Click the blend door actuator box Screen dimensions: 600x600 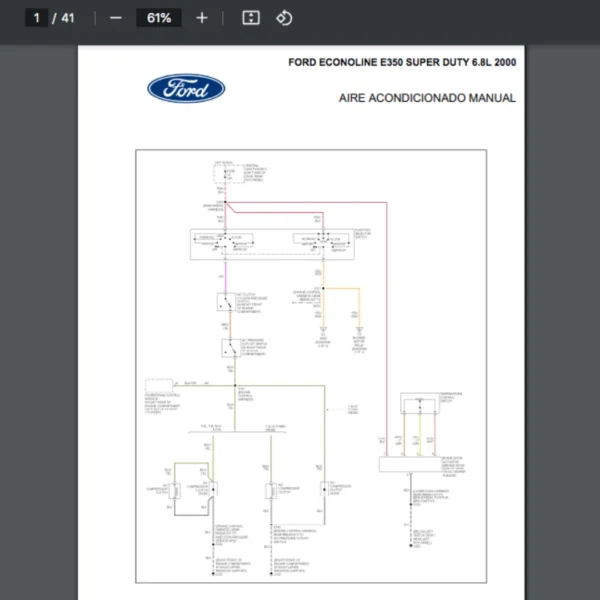pos(416,464)
